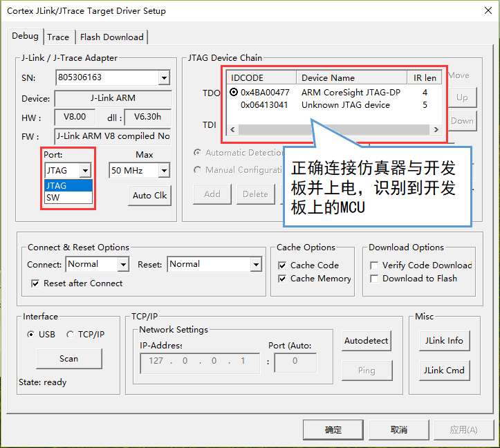Select the Manual Configuration radio button
This screenshot has height=448, width=500.
pos(197,169)
